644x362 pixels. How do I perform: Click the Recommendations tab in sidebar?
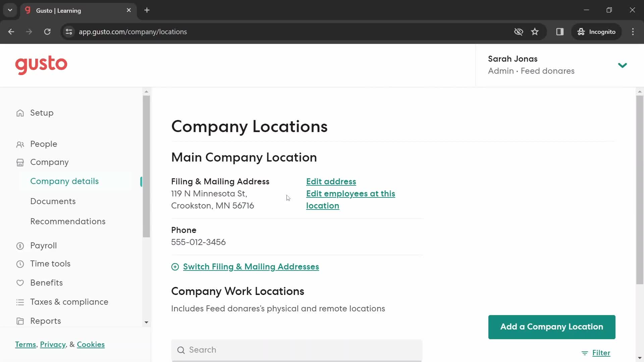[x=68, y=221]
